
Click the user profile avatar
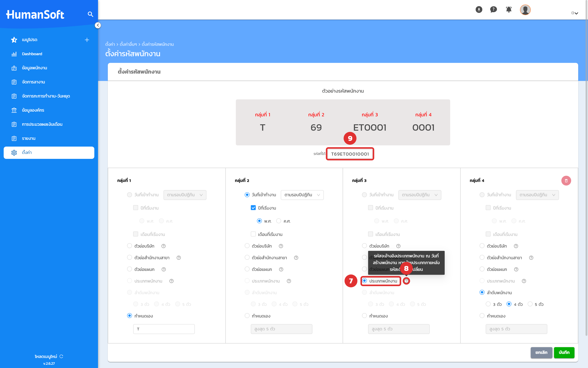pyautogui.click(x=525, y=10)
